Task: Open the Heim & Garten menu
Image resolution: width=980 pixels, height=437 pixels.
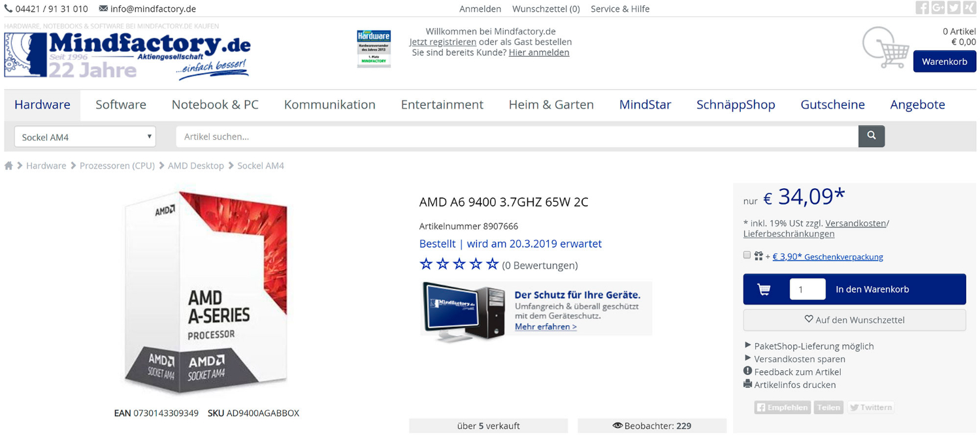Action: [x=551, y=105]
